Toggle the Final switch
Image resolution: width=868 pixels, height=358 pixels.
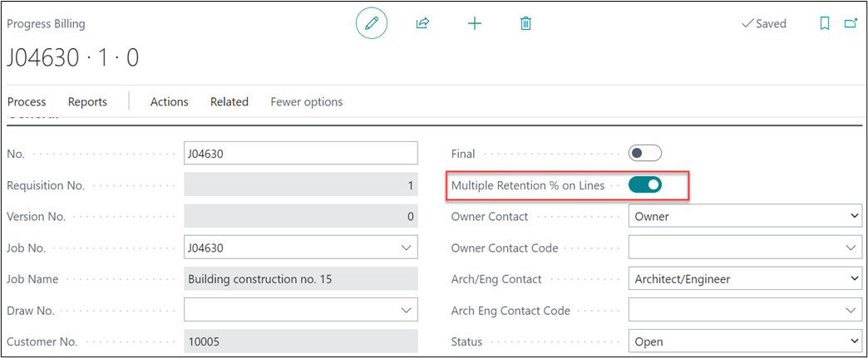click(x=644, y=154)
